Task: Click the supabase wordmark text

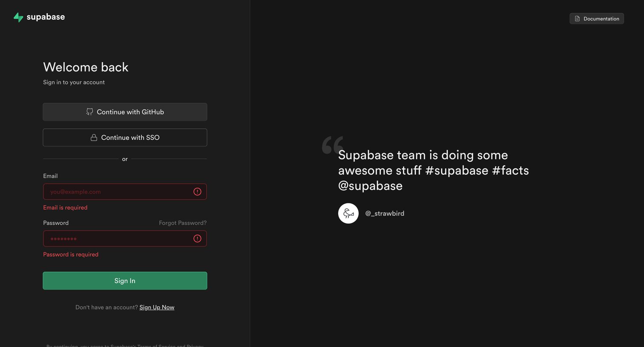Action: [46, 17]
